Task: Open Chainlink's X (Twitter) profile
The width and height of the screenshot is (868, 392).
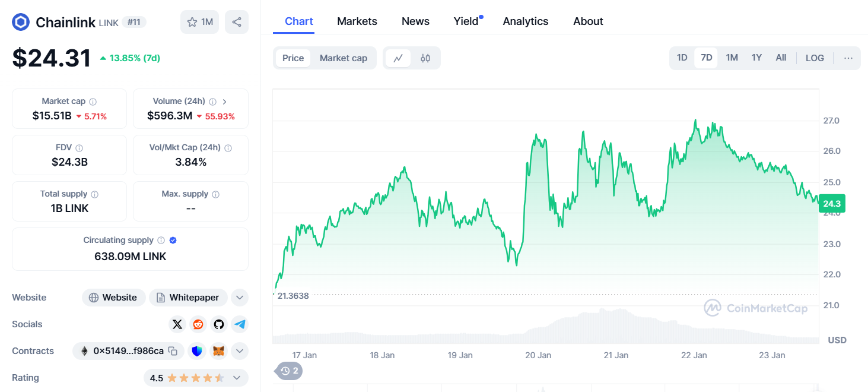Action: [177, 324]
